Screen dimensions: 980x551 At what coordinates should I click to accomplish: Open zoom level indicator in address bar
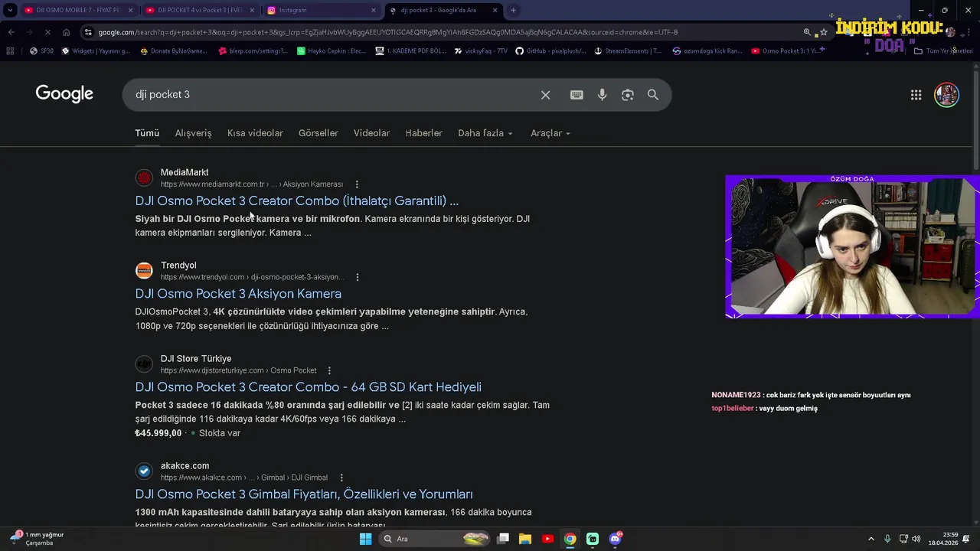tap(807, 32)
